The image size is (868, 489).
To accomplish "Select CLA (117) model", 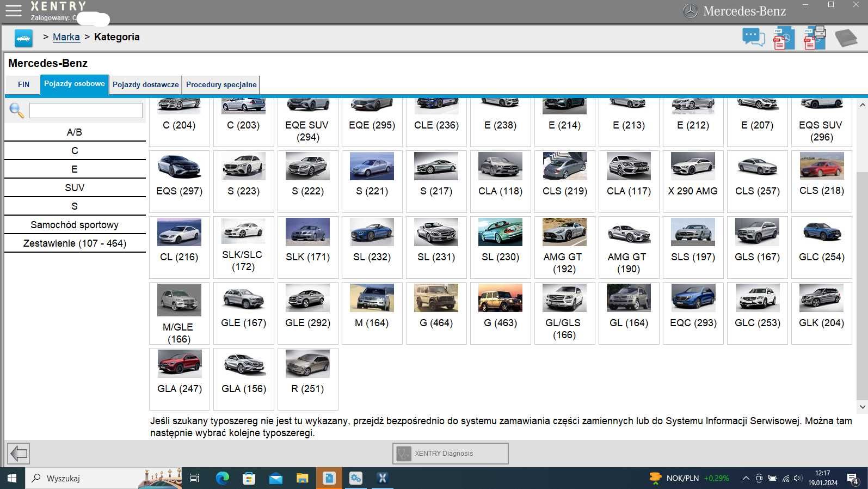I will pyautogui.click(x=629, y=181).
